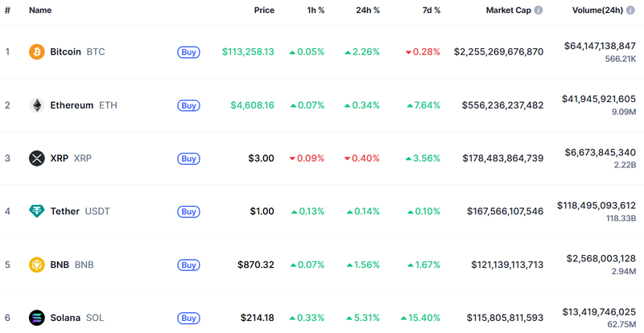Viewport: 644px width, 333px height.
Task: Sort the table by Price column
Action: pos(264,10)
